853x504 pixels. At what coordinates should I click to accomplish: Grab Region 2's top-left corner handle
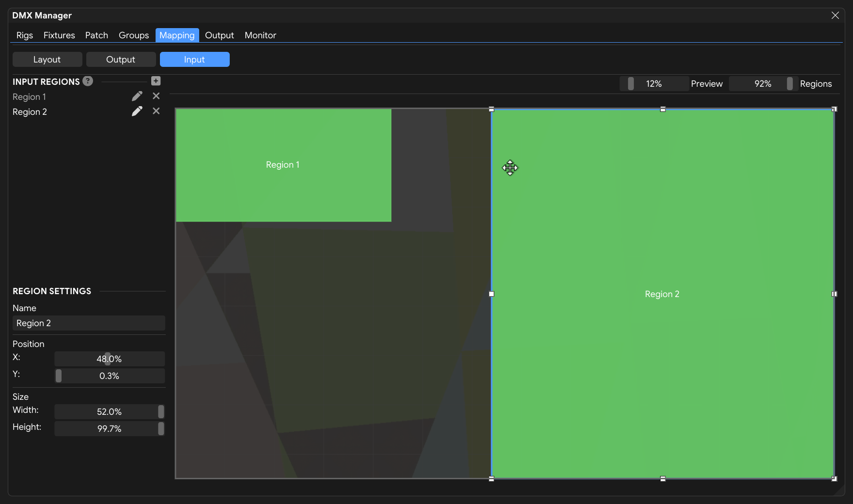(x=491, y=110)
